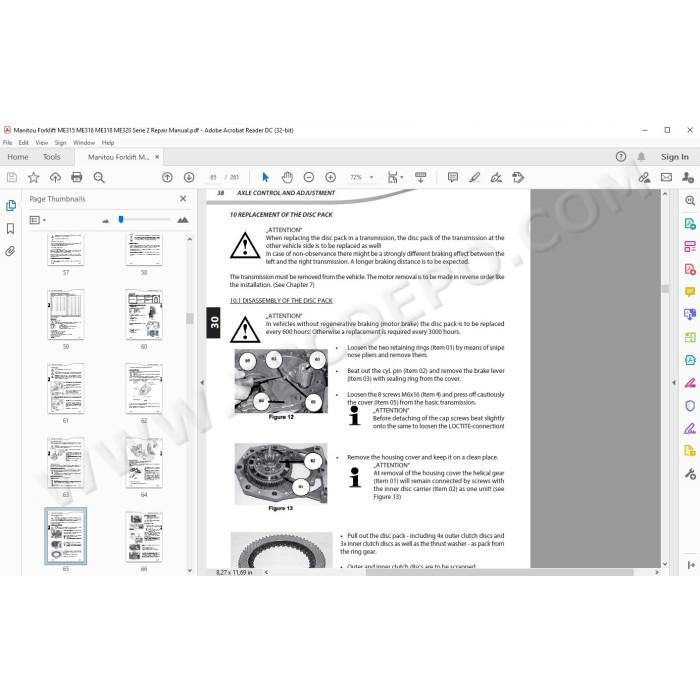This screenshot has height=700, width=700.
Task: Open Protect shield tool in right pane
Action: tap(690, 405)
